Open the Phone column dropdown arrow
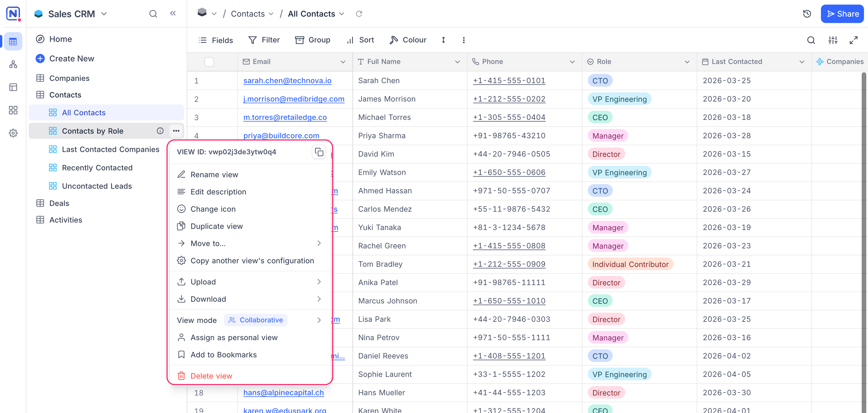This screenshot has width=868, height=413. coord(572,62)
